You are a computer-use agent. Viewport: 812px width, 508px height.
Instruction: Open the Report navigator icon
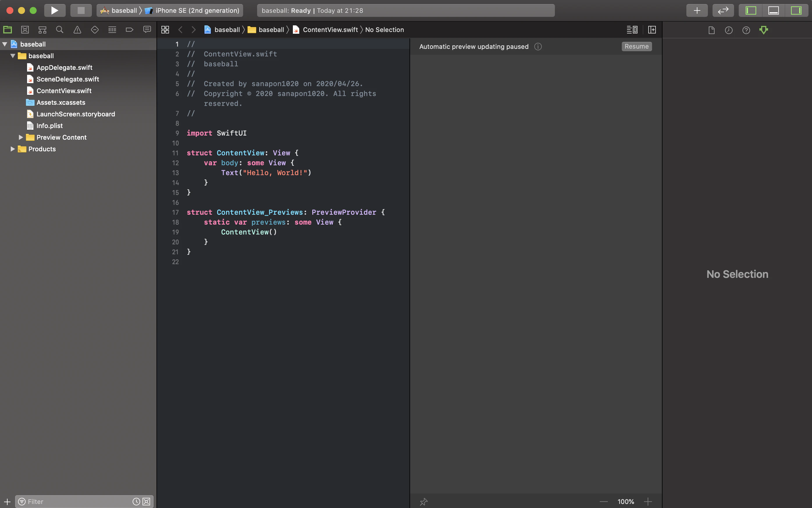[147, 30]
